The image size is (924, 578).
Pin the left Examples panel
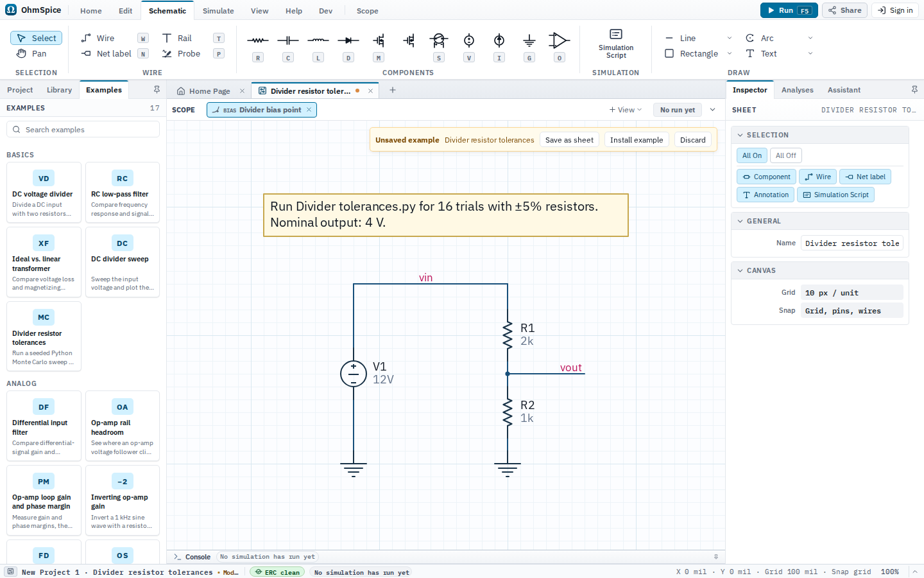click(157, 90)
